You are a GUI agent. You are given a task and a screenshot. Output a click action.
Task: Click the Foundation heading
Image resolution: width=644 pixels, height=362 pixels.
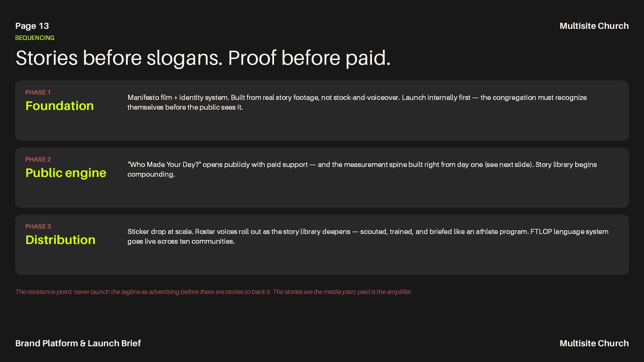pos(59,106)
